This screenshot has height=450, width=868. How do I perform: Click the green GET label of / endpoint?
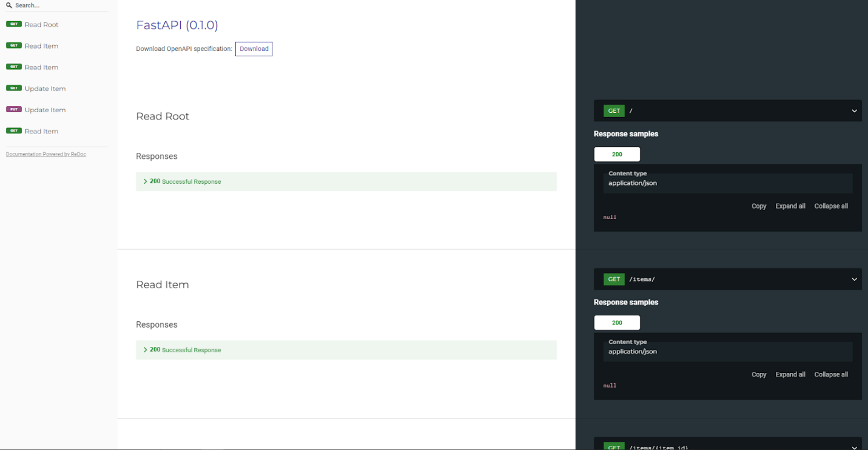tap(614, 111)
